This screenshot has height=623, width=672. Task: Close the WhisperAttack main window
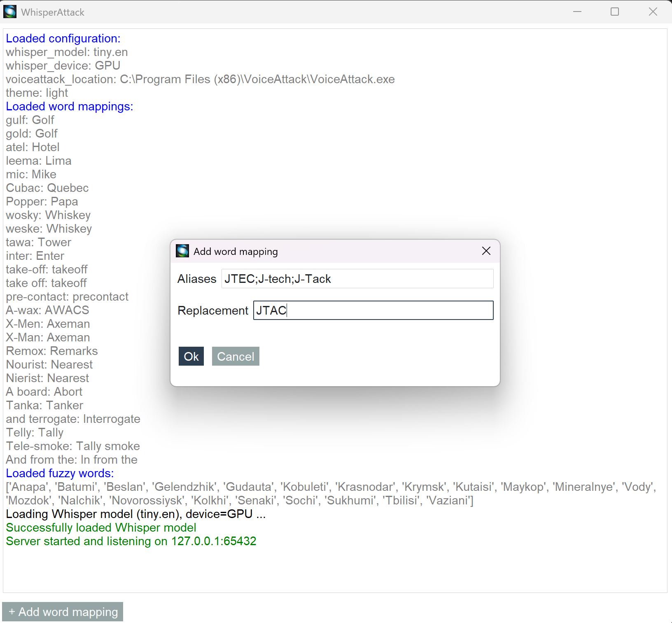tap(653, 12)
